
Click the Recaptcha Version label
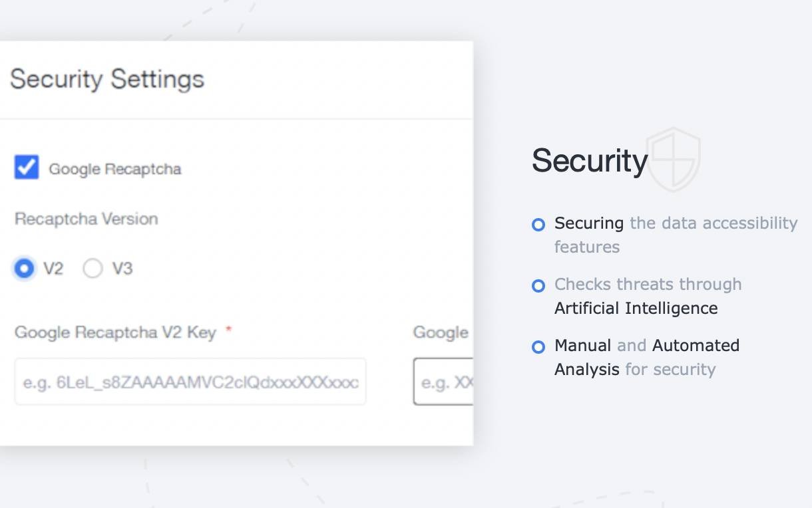(x=87, y=219)
